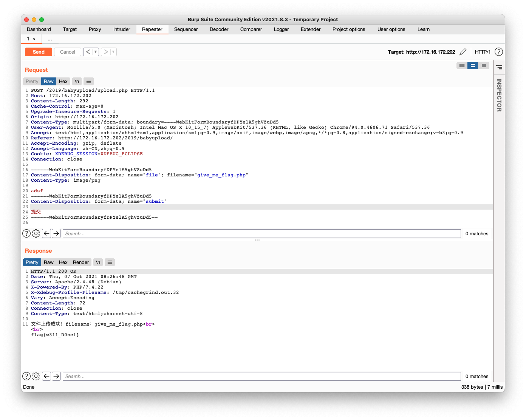Toggle request non-printable \n characters

point(77,81)
